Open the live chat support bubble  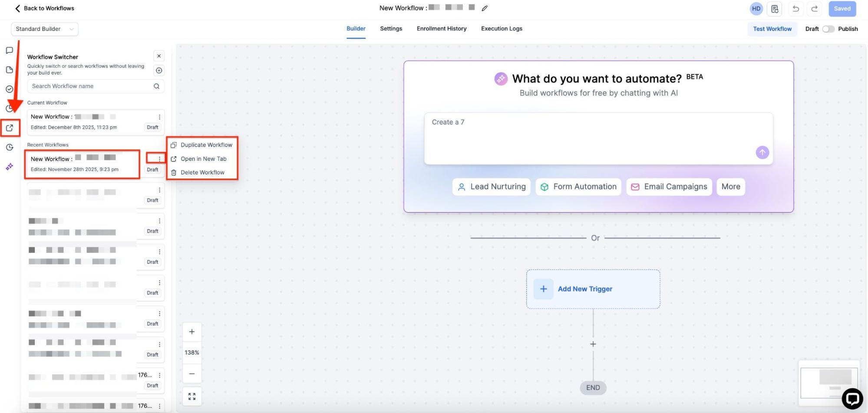(x=852, y=399)
